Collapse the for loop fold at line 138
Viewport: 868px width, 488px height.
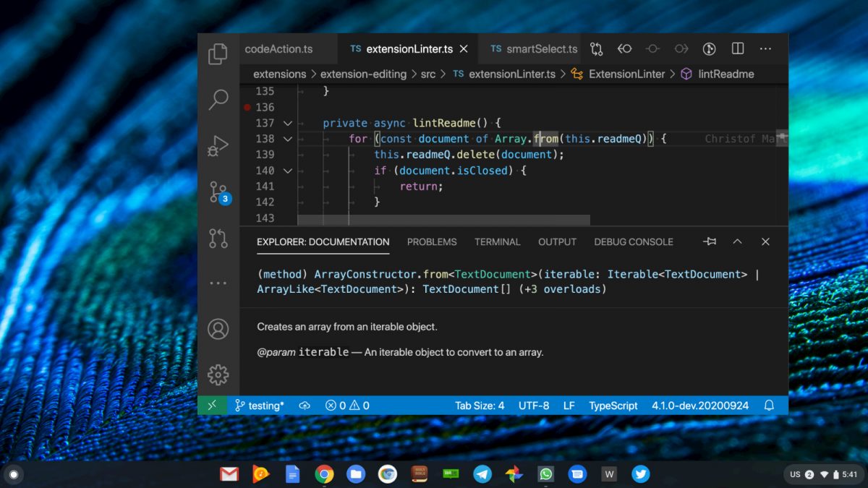coord(287,139)
